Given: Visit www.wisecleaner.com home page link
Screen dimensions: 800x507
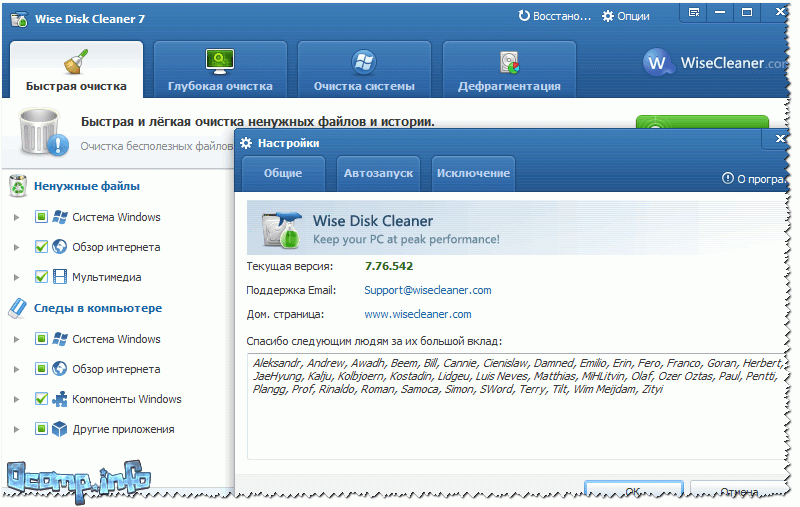Looking at the screenshot, I should pyautogui.click(x=418, y=314).
